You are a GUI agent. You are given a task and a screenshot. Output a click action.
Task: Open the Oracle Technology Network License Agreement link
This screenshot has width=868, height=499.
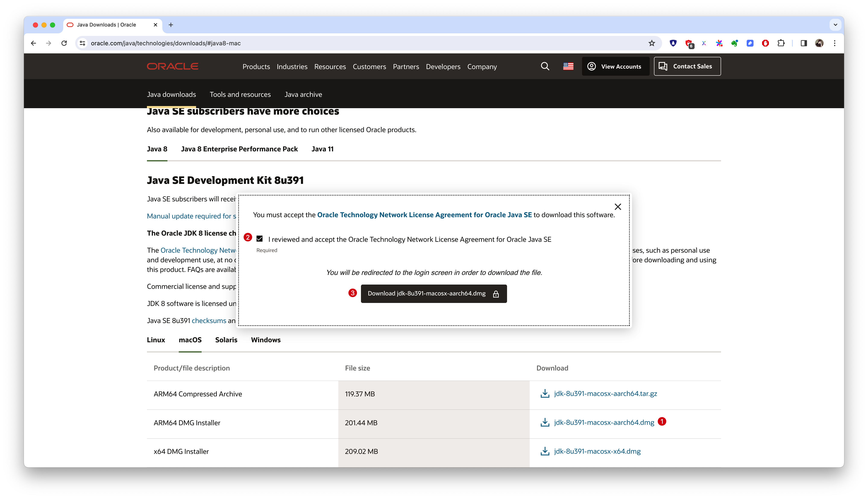coord(424,214)
